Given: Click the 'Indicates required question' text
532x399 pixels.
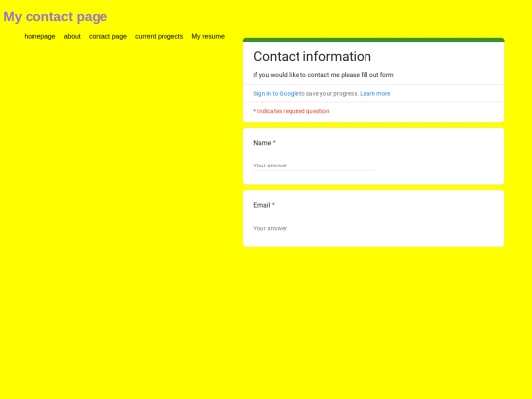Looking at the screenshot, I should [x=292, y=111].
